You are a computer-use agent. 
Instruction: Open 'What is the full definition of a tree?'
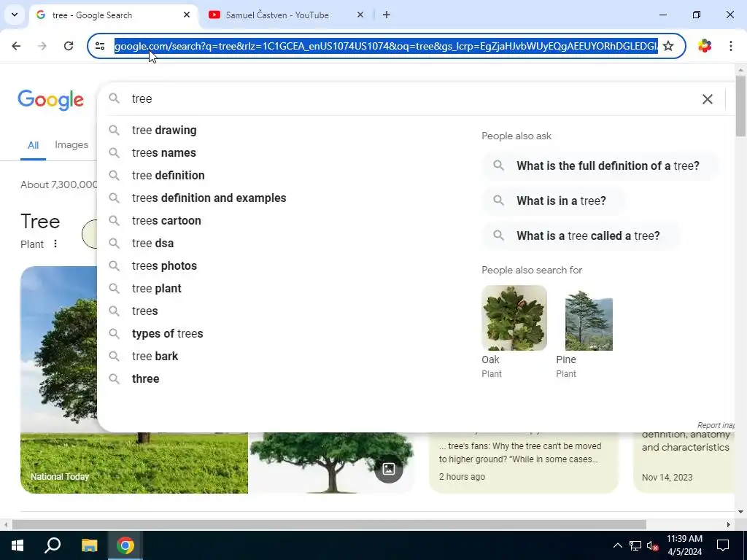tap(600, 166)
